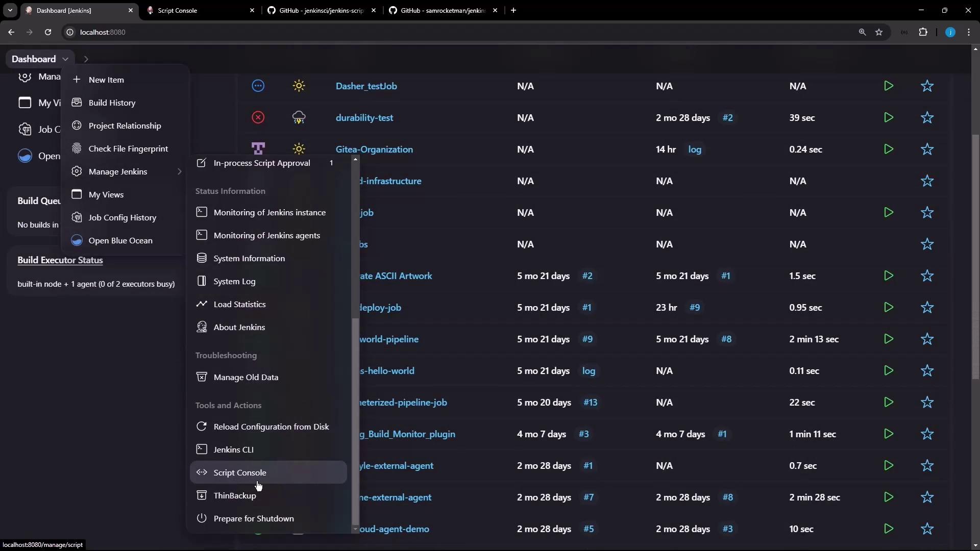Viewport: 980px width, 551px height.
Task: Click Reload Configuration from Disk icon
Action: (202, 426)
